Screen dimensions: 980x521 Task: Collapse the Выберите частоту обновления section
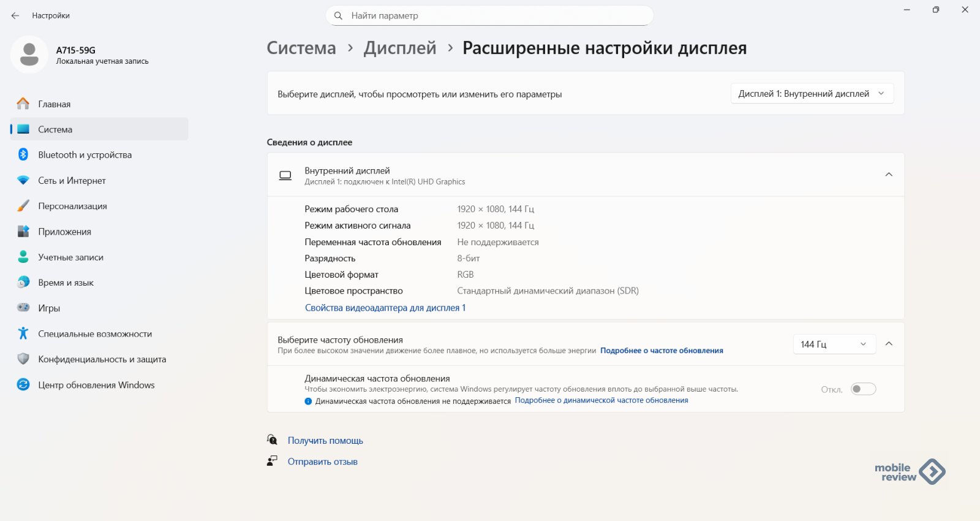click(x=889, y=344)
